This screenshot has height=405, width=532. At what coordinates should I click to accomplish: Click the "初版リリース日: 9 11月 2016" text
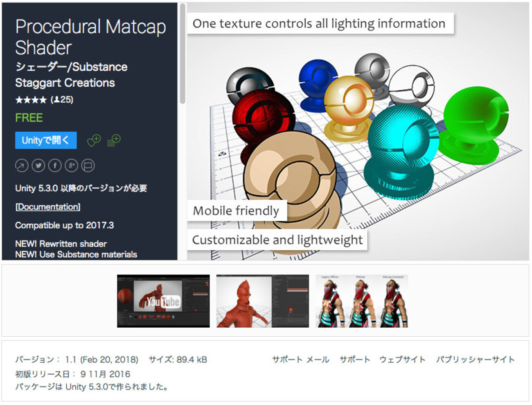[x=72, y=374]
